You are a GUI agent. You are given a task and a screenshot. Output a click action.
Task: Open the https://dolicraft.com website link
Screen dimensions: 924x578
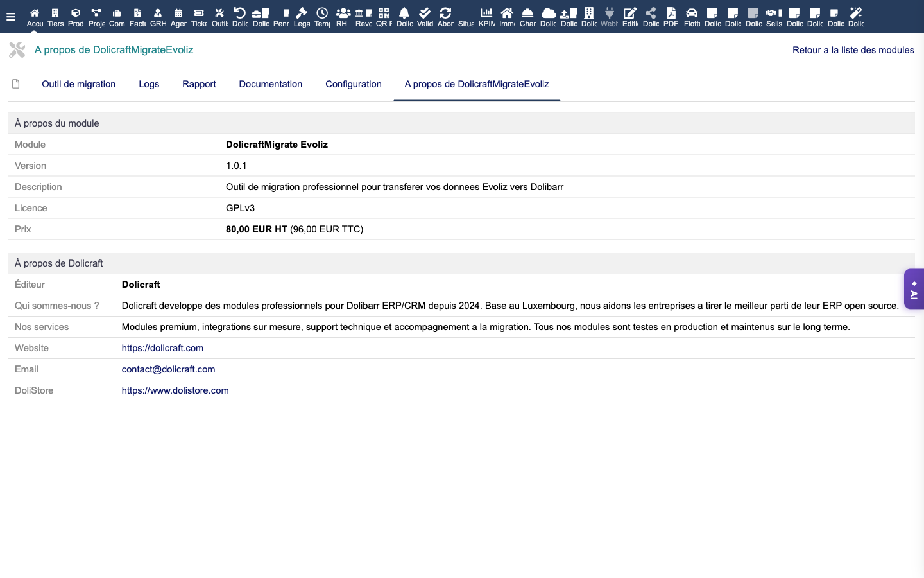(162, 348)
